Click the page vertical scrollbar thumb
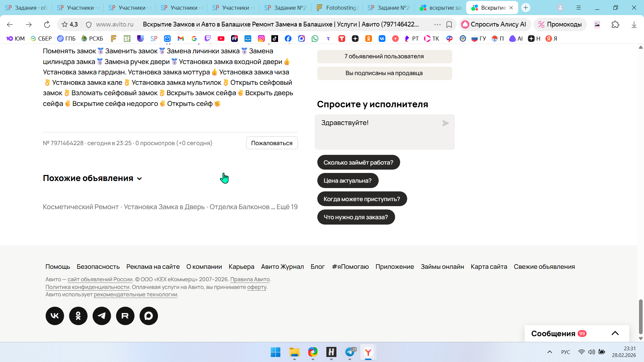Screen dimensions: 644x362 pyautogui.click(x=641, y=316)
